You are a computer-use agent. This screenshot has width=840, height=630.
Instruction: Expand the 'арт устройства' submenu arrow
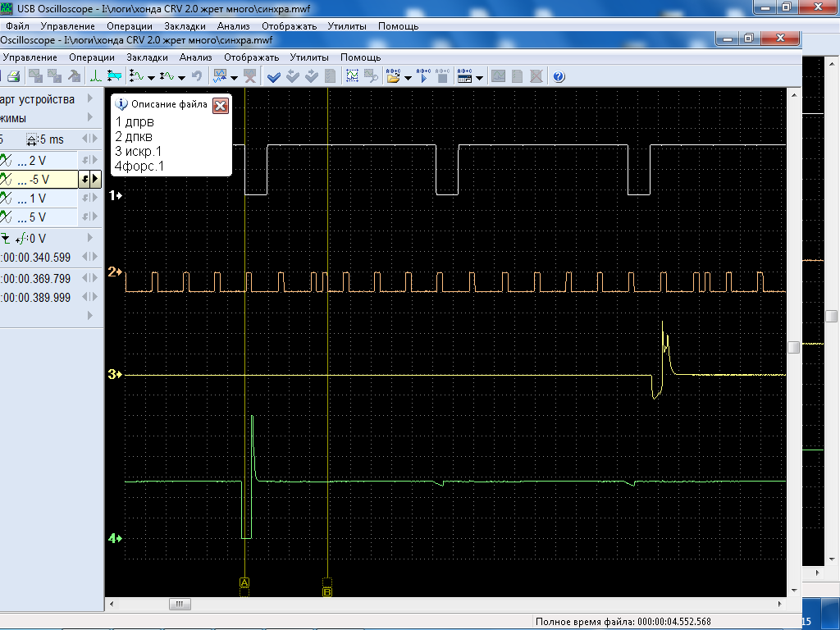pos(90,98)
